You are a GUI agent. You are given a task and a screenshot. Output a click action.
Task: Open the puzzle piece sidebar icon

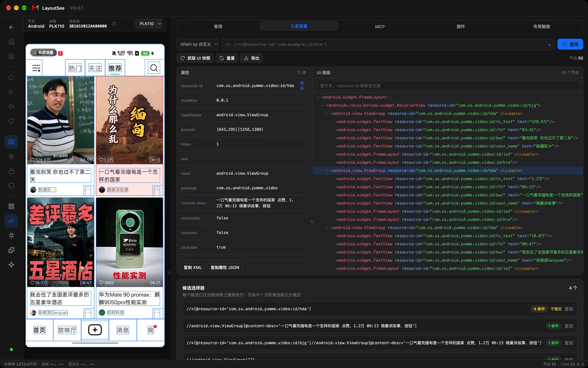11,250
